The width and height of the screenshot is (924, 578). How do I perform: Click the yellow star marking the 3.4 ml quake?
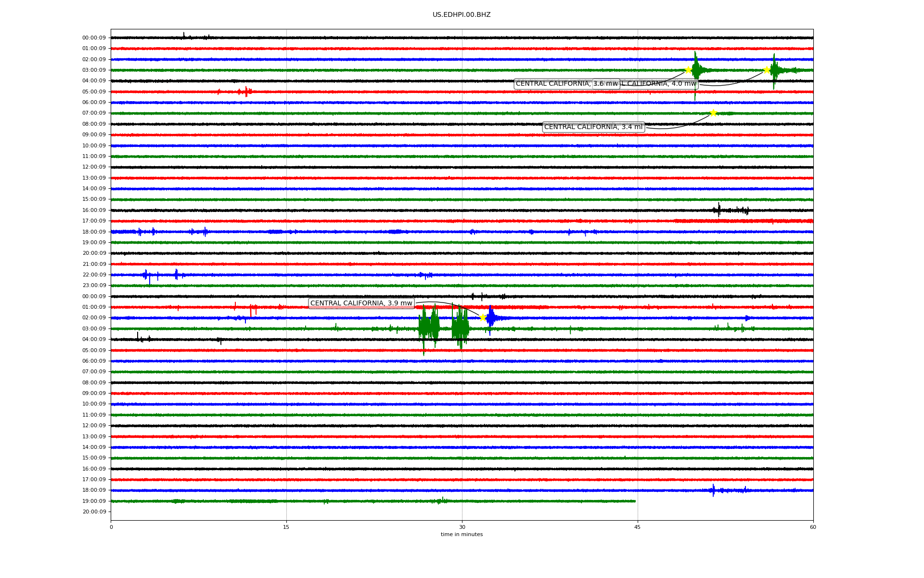click(713, 113)
